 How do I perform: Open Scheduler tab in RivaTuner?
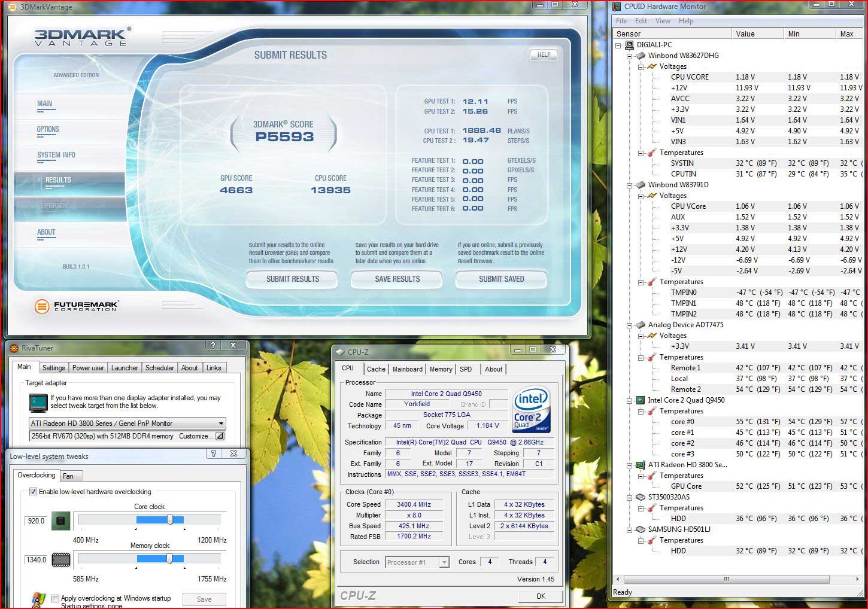(160, 368)
